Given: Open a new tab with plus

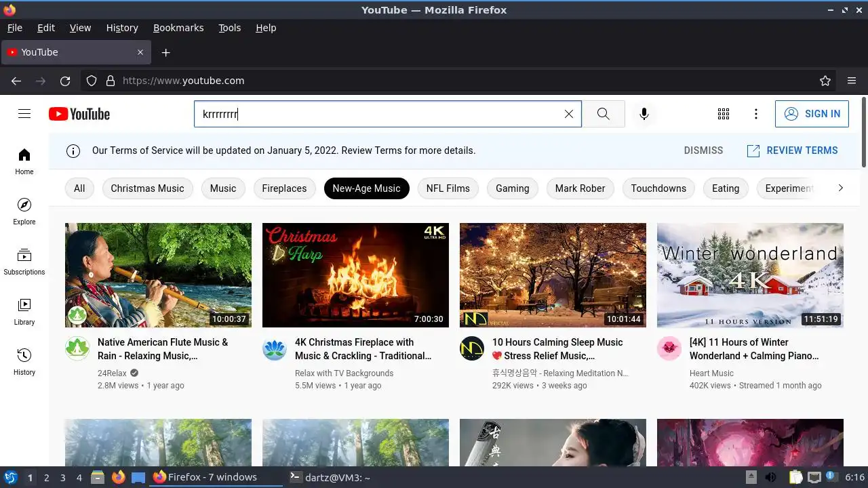Looking at the screenshot, I should [x=165, y=52].
